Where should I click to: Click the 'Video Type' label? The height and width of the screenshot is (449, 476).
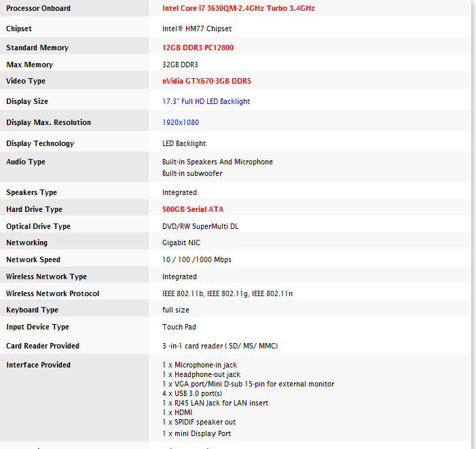pyautogui.click(x=26, y=81)
